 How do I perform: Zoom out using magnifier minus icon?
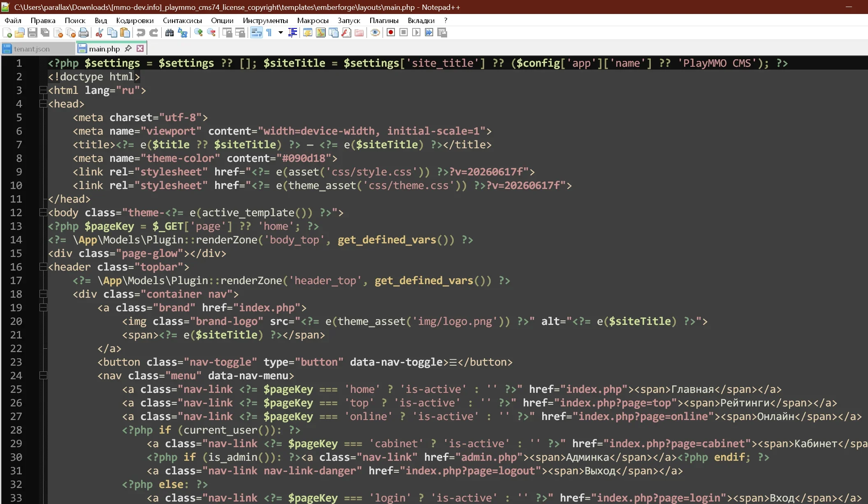pos(211,33)
